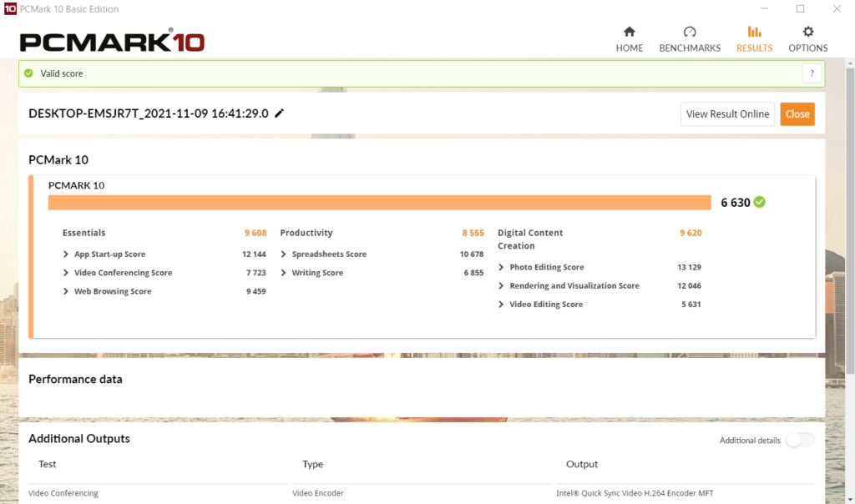Expand Video Editing Score
Viewport: 855px width, 504px height.
click(x=501, y=304)
